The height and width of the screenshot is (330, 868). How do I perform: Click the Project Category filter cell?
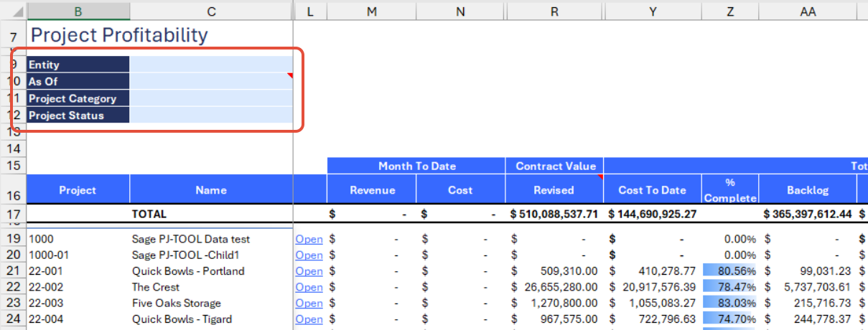coord(211,98)
